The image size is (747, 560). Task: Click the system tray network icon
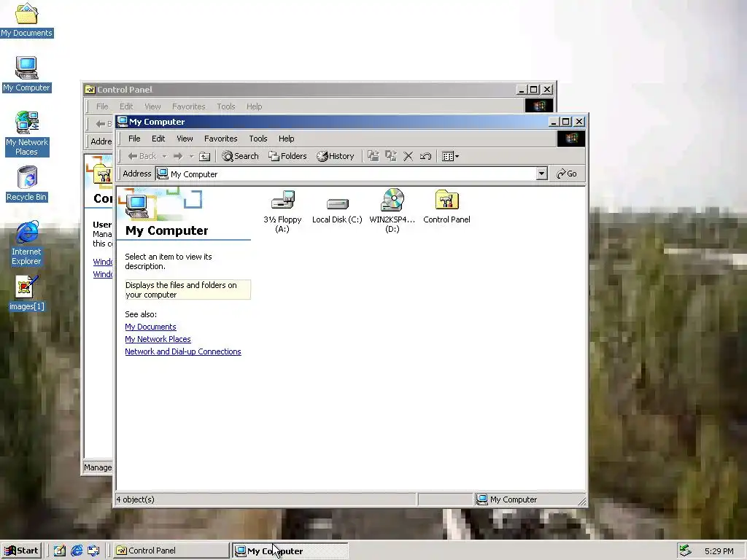[685, 551]
